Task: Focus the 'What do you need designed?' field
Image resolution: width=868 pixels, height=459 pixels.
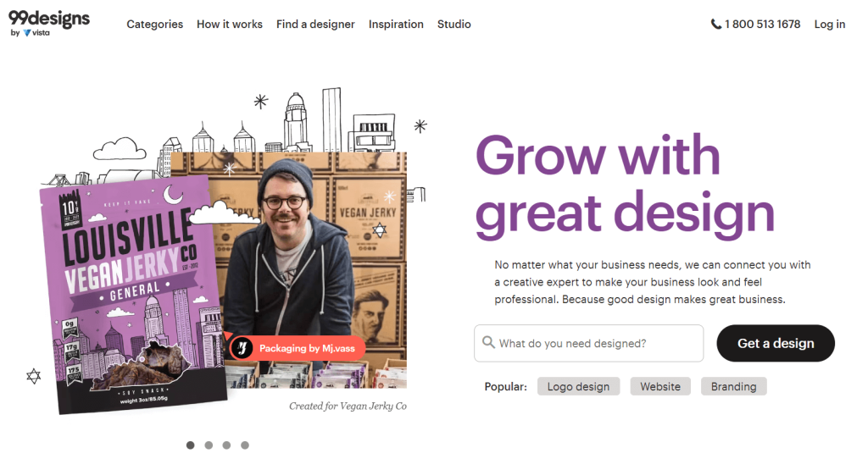Action: pyautogui.click(x=589, y=344)
